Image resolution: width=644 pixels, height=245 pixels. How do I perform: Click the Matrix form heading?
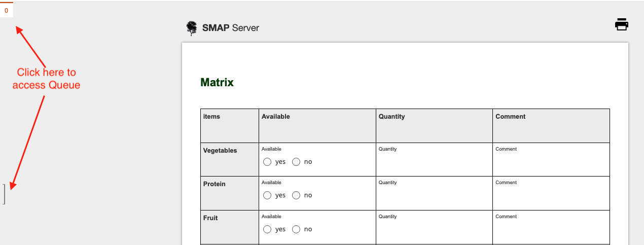[x=217, y=82]
